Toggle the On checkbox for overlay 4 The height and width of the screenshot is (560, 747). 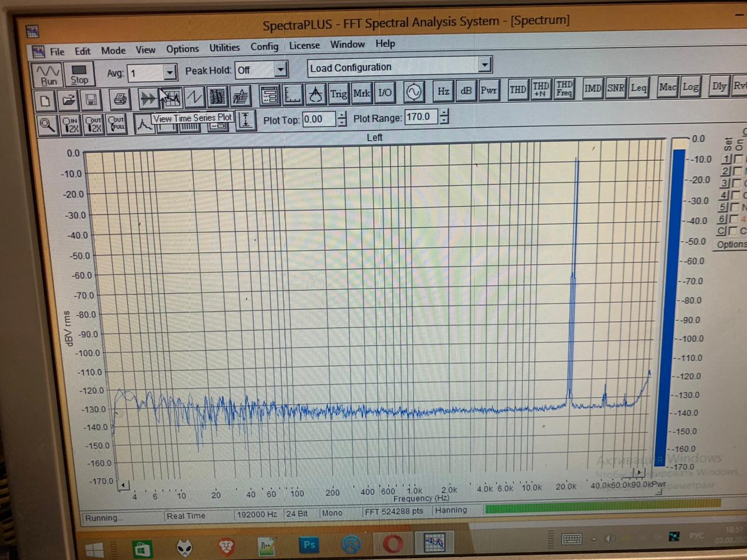click(735, 195)
